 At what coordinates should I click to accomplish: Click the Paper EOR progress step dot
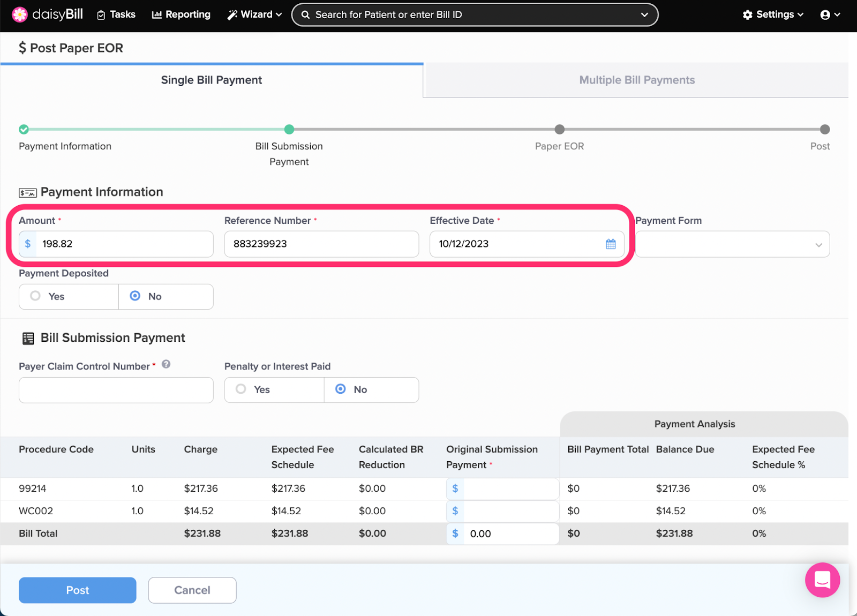[x=559, y=130]
